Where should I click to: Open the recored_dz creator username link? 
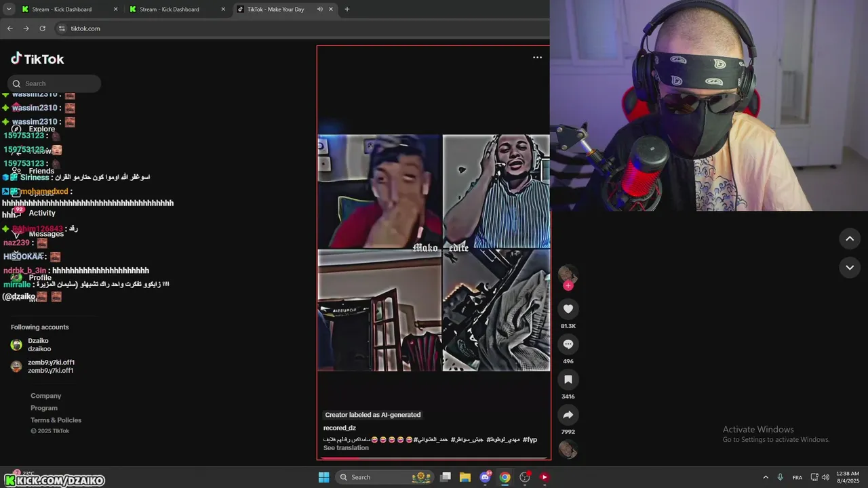pos(340,428)
